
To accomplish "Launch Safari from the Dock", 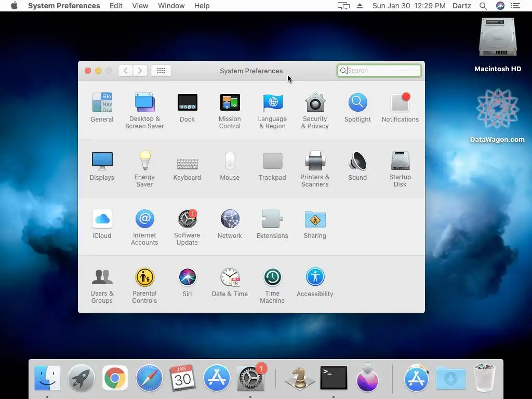I will 149,378.
